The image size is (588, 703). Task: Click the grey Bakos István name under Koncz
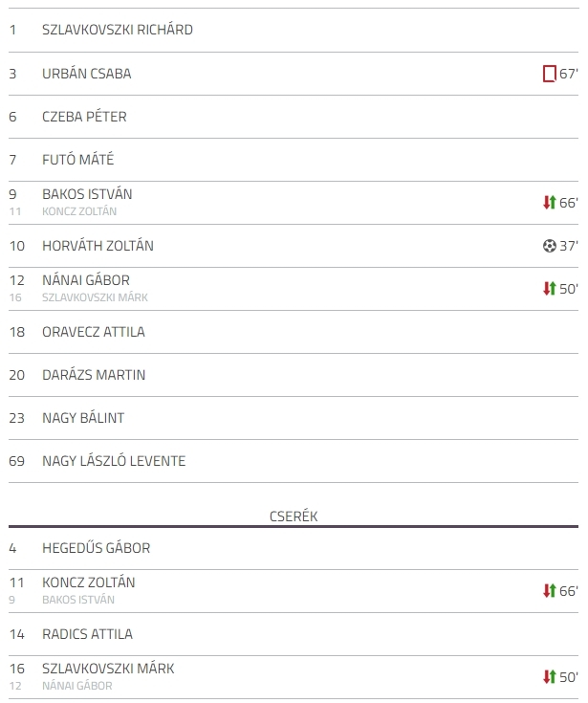(78, 600)
